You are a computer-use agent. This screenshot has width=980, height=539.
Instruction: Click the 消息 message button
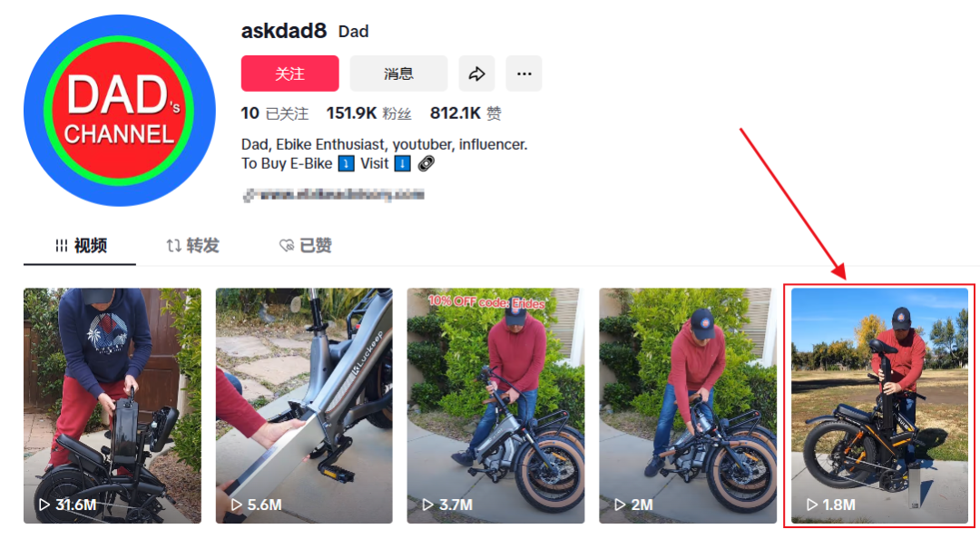[x=398, y=73]
